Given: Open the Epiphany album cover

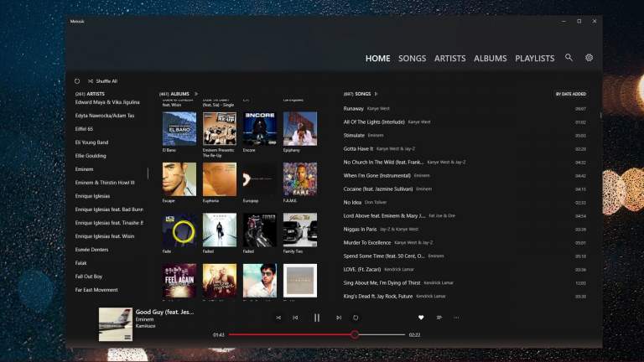Looking at the screenshot, I should 300,128.
